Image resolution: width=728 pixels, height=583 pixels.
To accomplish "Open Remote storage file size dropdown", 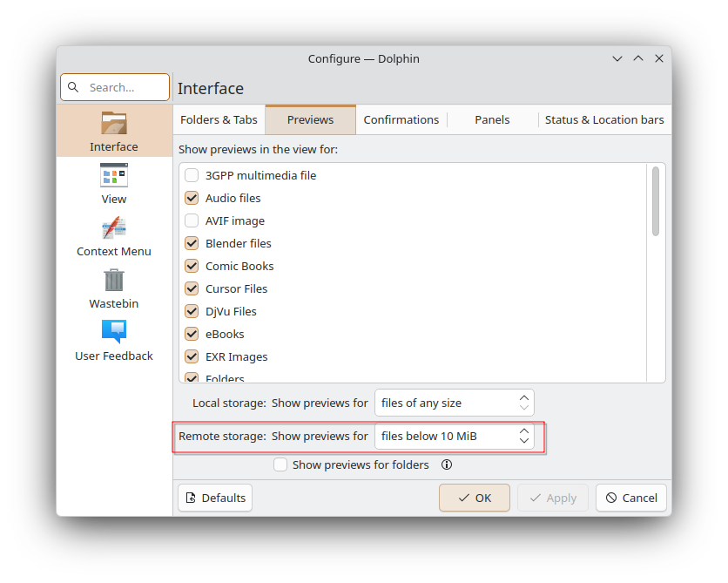I will click(454, 436).
